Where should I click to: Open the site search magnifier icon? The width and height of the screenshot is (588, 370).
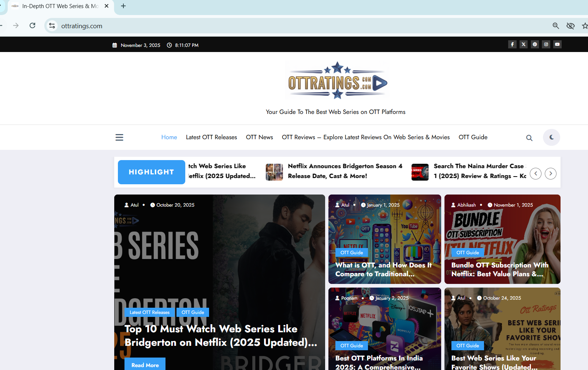tap(529, 138)
